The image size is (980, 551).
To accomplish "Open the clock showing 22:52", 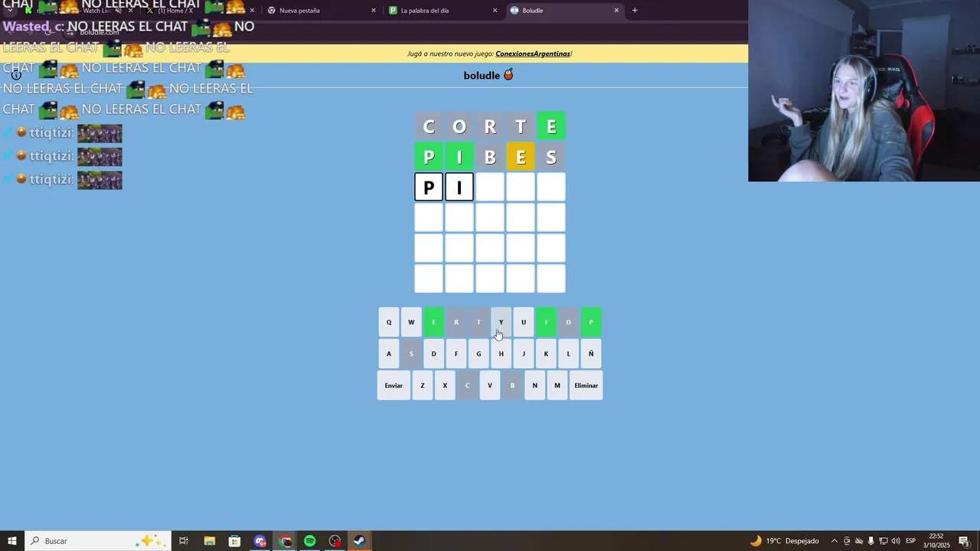I will point(936,541).
